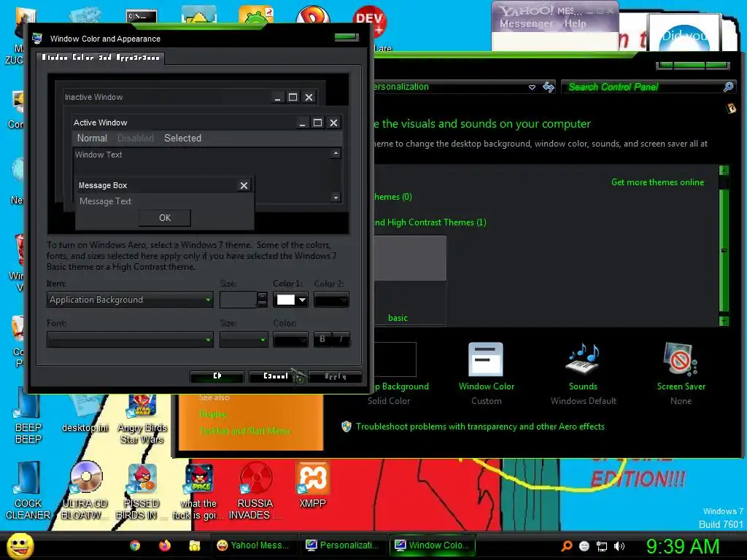Click the magnifier tray icon
Screen dimensions: 747x560
pyautogui.click(x=566, y=546)
